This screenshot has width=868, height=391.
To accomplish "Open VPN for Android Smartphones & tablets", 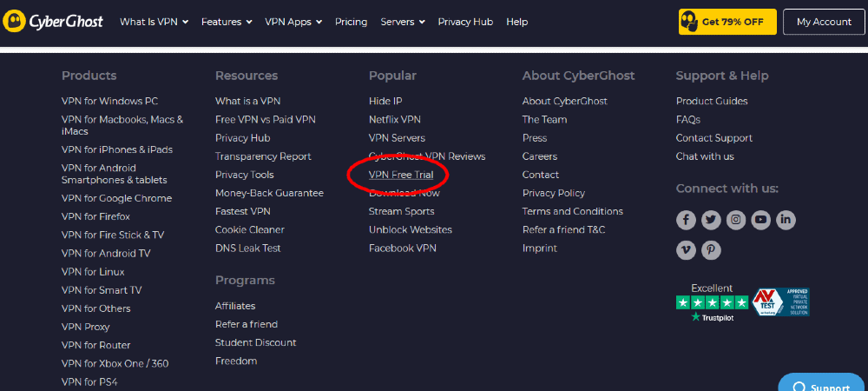I will click(x=114, y=174).
